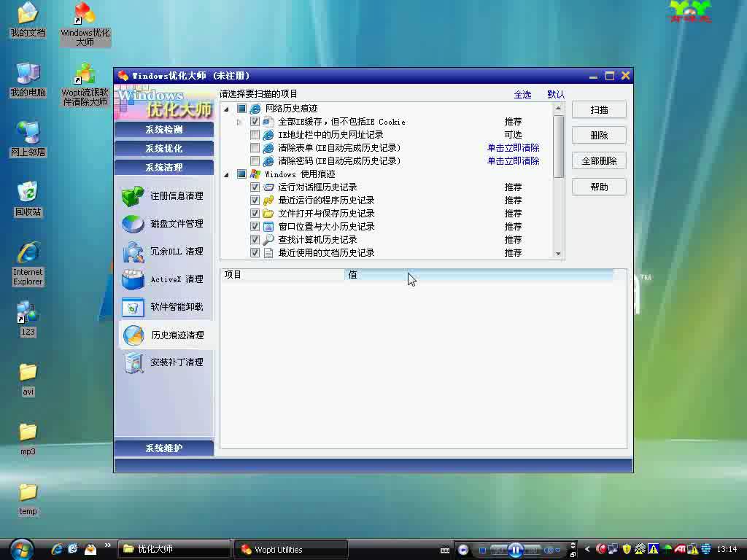Open the avi folder on desktop
Image resolution: width=747 pixels, height=560 pixels.
coord(28,379)
